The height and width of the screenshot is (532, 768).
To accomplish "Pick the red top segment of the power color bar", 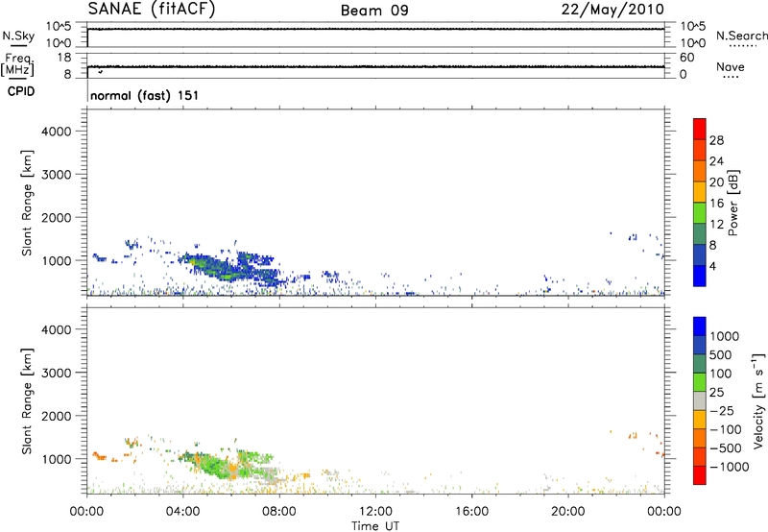I will click(x=700, y=129).
